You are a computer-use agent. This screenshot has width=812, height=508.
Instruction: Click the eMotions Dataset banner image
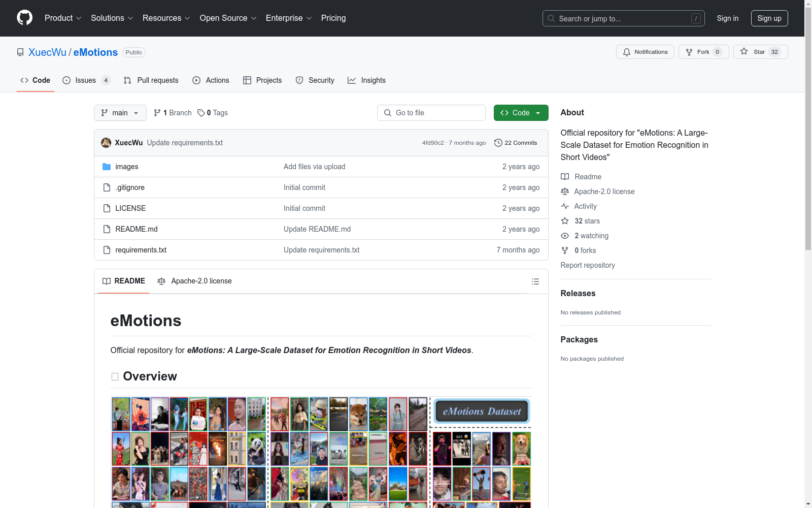pos(481,411)
